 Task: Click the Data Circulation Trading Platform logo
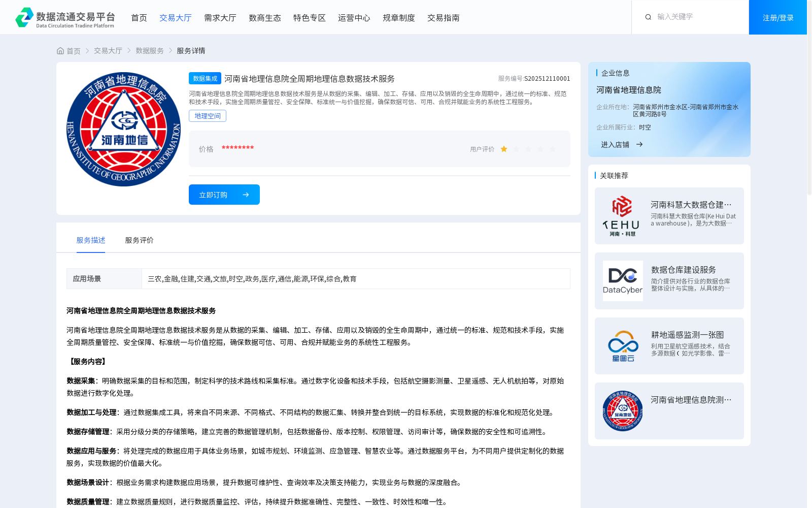(x=65, y=18)
